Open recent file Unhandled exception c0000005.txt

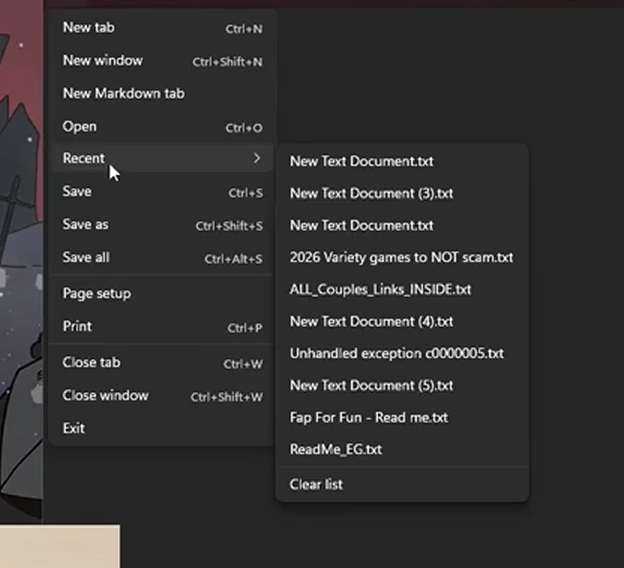[402, 353]
